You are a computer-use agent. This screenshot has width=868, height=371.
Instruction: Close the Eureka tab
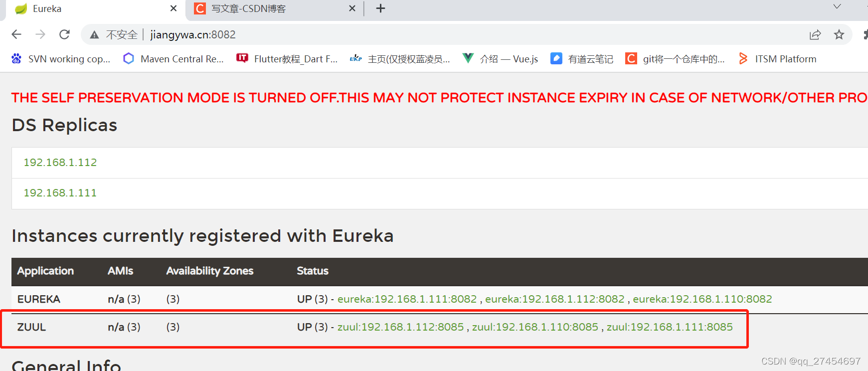[x=174, y=8]
